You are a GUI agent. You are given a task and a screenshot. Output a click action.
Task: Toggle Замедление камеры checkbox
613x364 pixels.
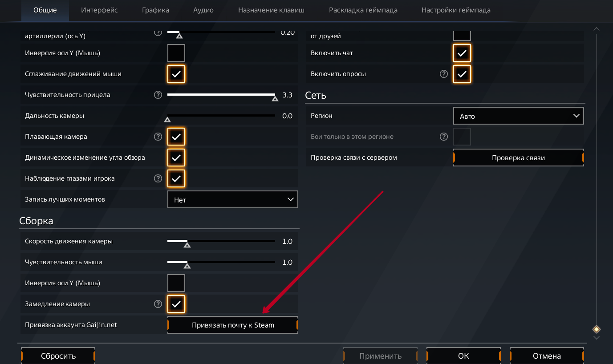[176, 304]
